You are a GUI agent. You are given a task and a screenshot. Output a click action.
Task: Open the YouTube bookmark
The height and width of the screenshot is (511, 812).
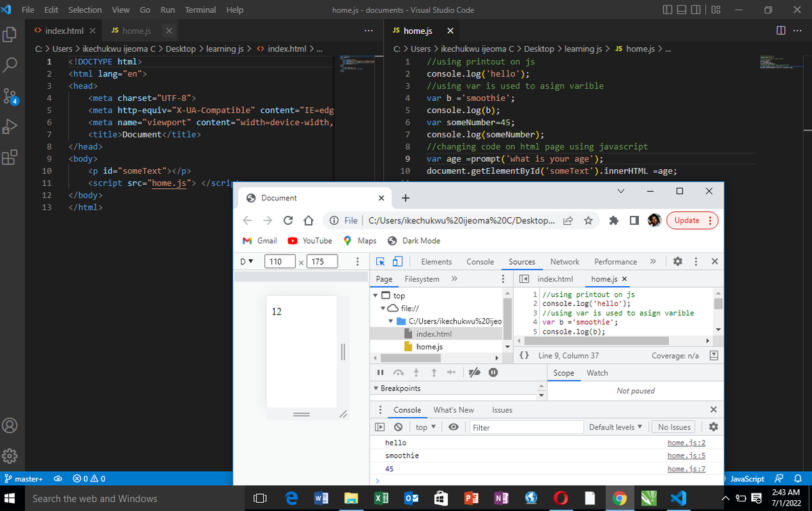(x=310, y=241)
